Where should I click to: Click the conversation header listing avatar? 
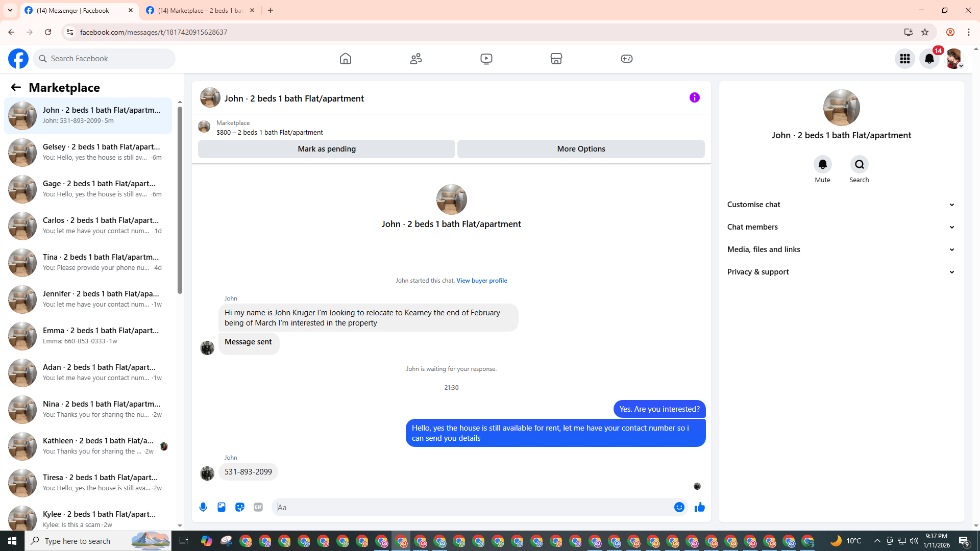click(210, 97)
